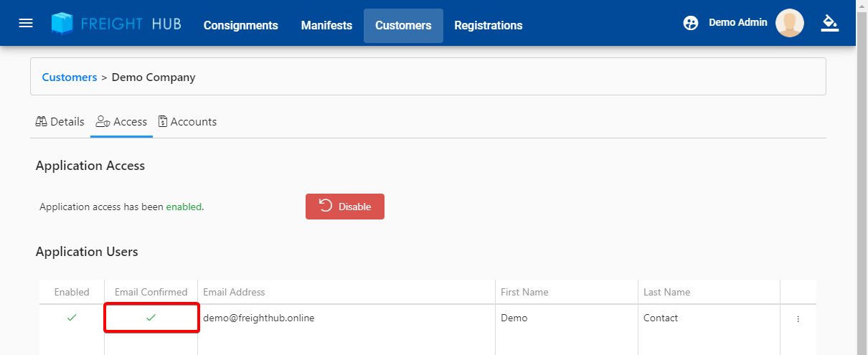Screen dimensions: 868x355
Task: Navigate to Registrations
Action: (488, 25)
